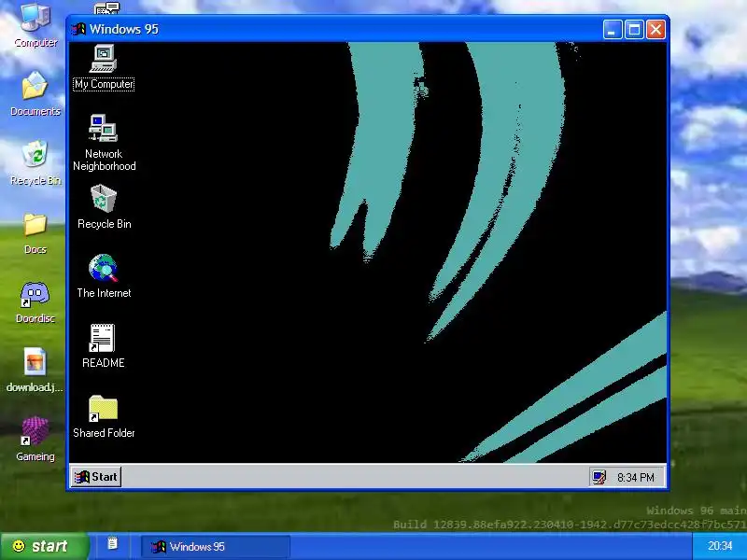Click the Windows 95 window title text

tap(124, 29)
